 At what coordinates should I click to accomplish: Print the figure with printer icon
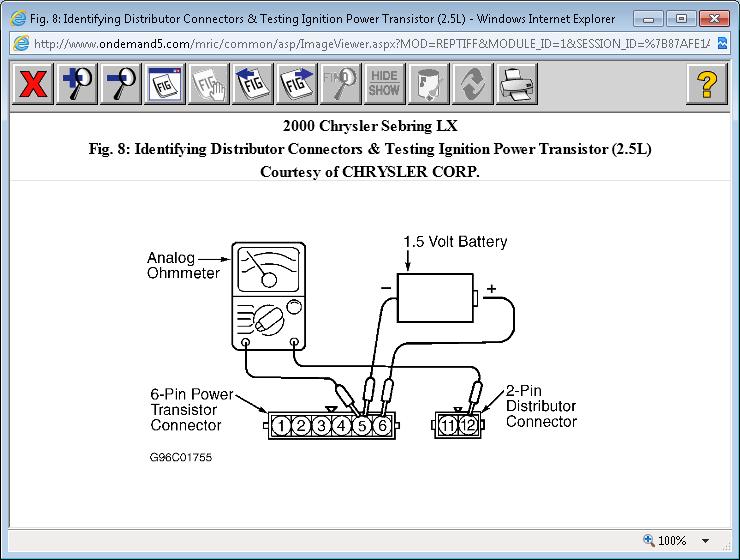pos(516,84)
